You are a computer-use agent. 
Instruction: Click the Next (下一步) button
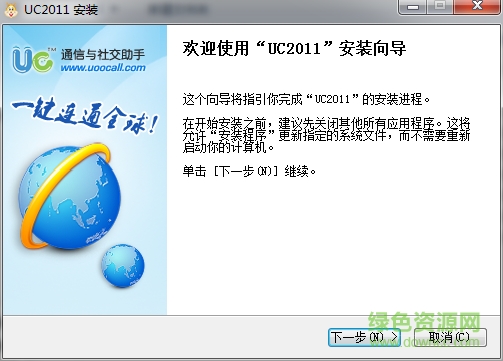pyautogui.click(x=364, y=337)
